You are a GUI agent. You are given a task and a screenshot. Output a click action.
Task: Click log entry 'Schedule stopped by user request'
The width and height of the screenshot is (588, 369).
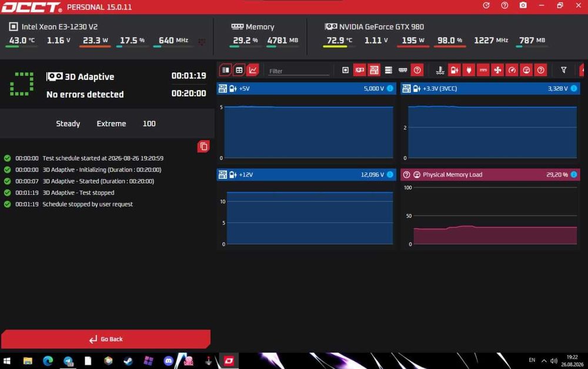click(x=88, y=204)
